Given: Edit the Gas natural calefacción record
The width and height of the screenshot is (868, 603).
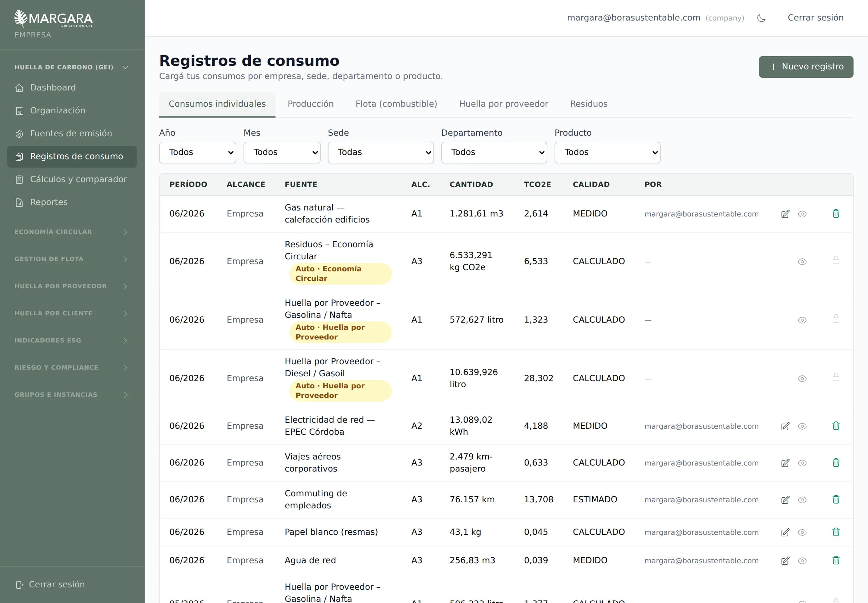Looking at the screenshot, I should pos(785,214).
